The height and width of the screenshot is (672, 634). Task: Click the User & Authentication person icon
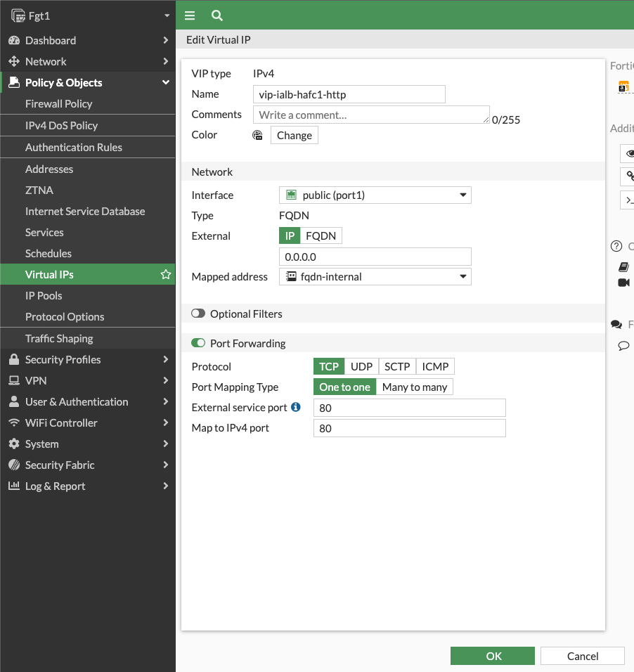(x=14, y=401)
